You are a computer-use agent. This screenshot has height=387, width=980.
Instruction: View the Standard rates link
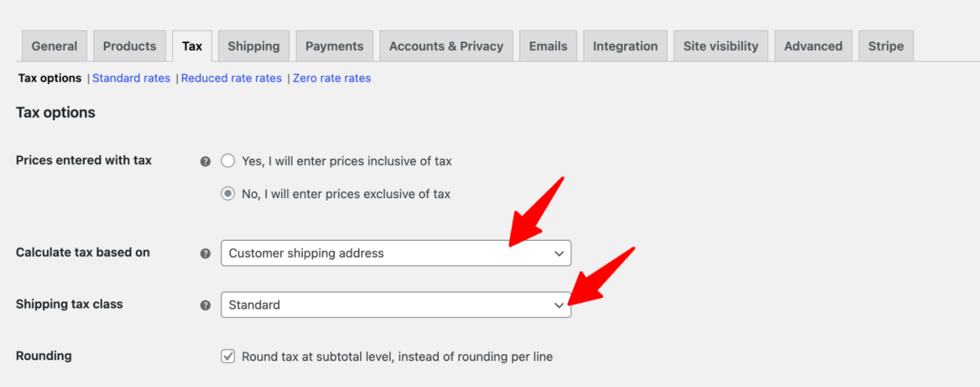click(131, 78)
